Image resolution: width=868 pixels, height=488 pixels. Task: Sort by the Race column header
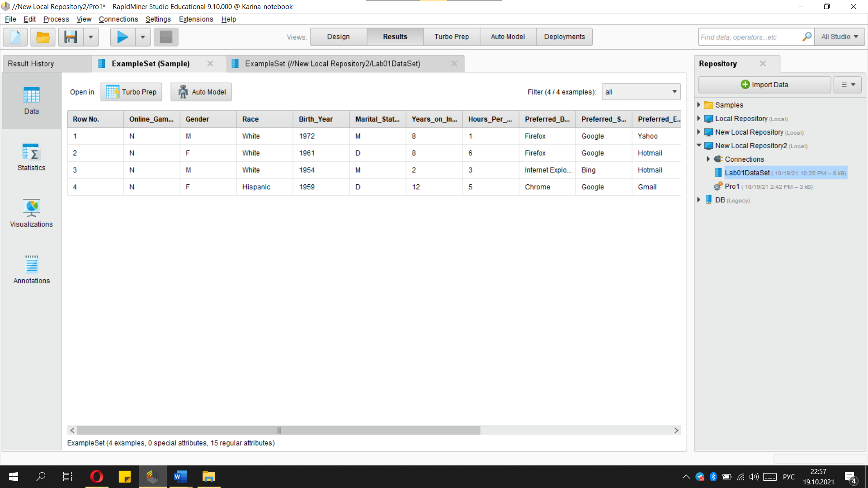tap(264, 119)
